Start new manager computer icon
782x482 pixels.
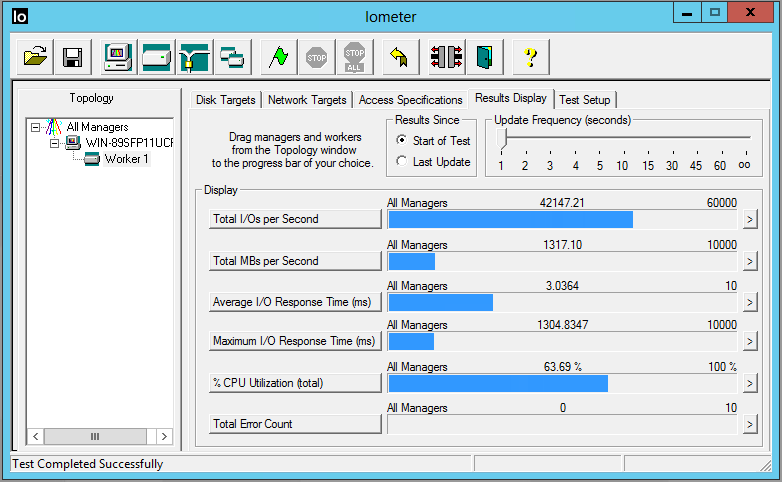tap(118, 57)
